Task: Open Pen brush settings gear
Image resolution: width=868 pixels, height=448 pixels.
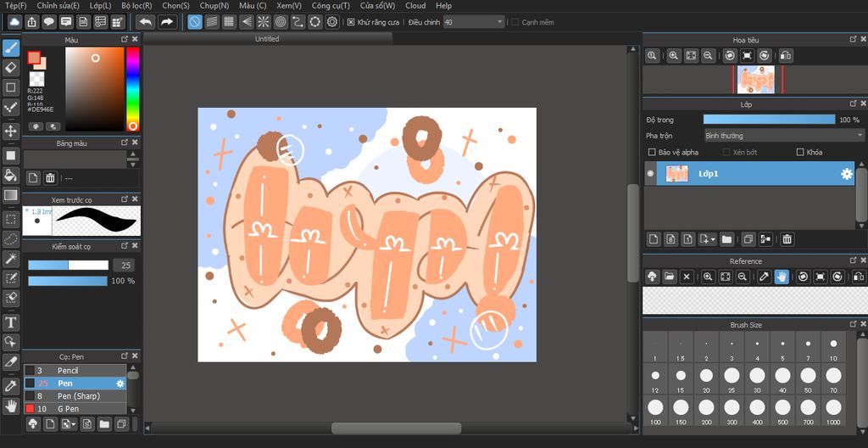Action: (x=120, y=384)
